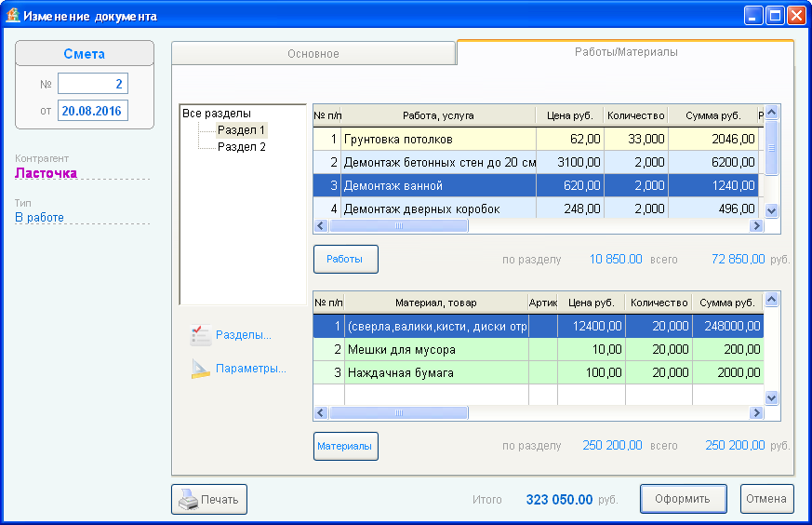Switch to the Основное tab
Screen dimensions: 812x525
click(x=313, y=53)
